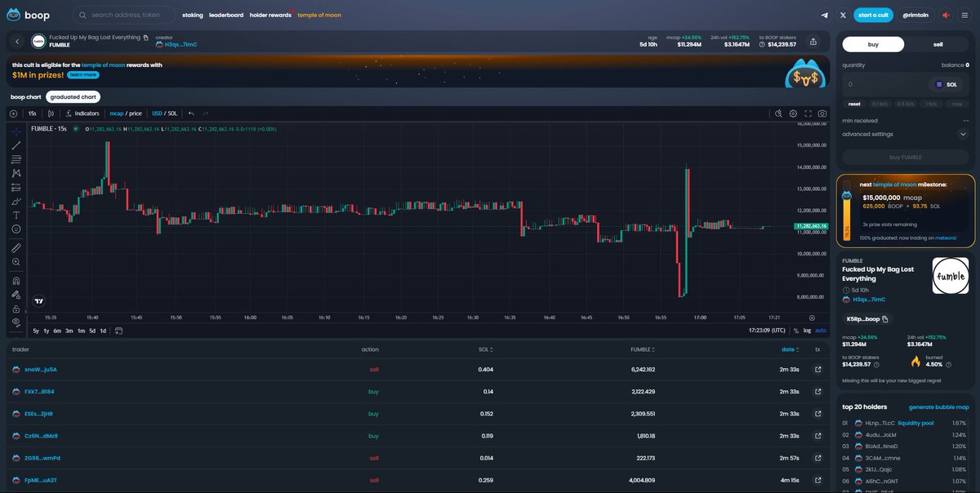Switch chart currency to SOL
Image resolution: width=980 pixels, height=493 pixels.
pyautogui.click(x=172, y=113)
